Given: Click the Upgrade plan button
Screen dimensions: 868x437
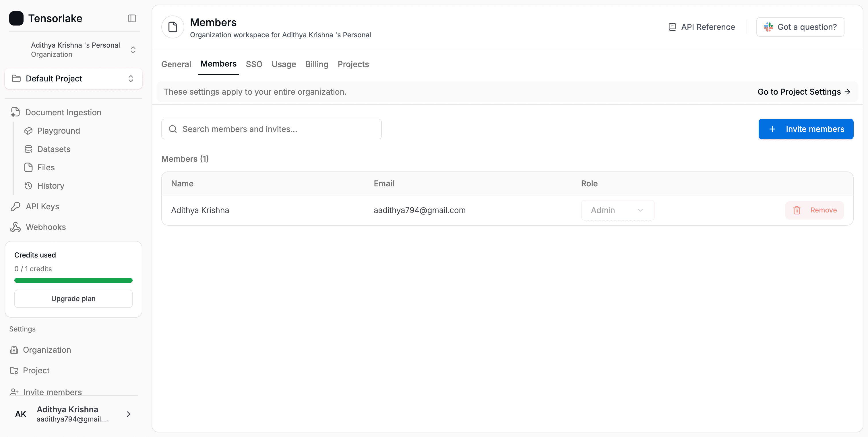Looking at the screenshot, I should [73, 299].
